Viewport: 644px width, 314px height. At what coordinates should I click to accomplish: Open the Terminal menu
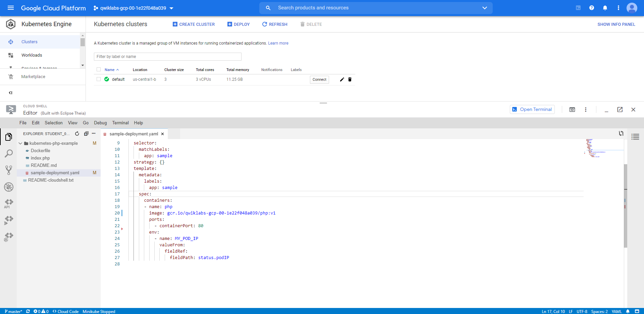pyautogui.click(x=120, y=123)
